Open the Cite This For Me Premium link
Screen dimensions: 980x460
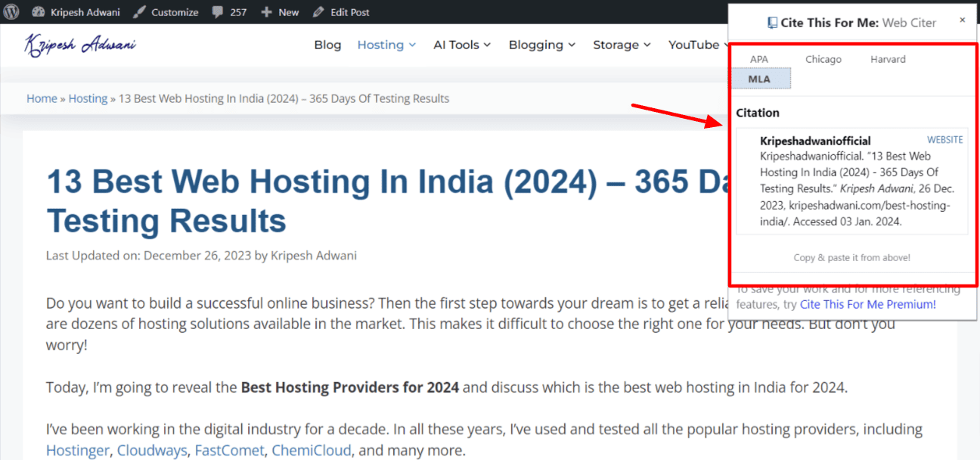coord(867,304)
